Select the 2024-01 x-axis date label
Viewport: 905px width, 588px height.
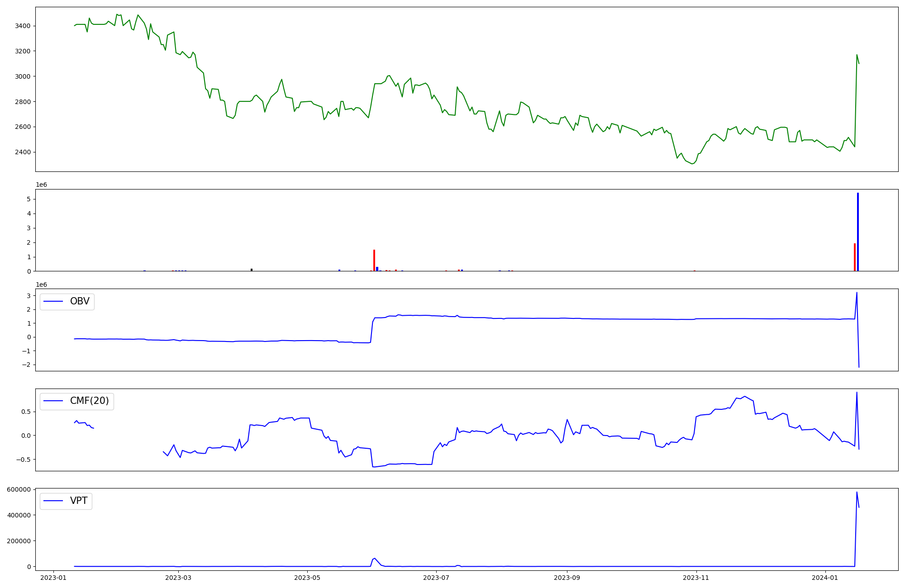825,578
